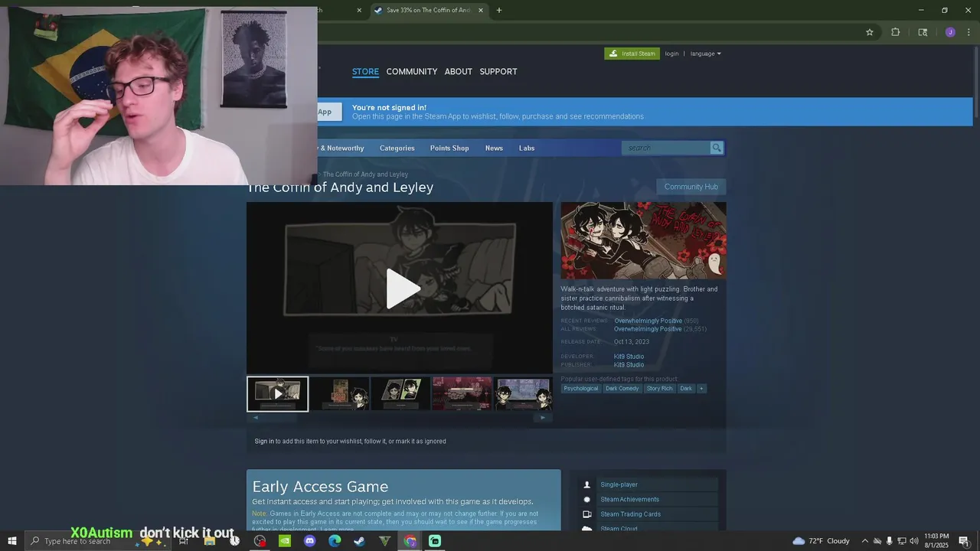Move thumbnail strip right with arrow
This screenshot has height=551, width=980.
(543, 418)
